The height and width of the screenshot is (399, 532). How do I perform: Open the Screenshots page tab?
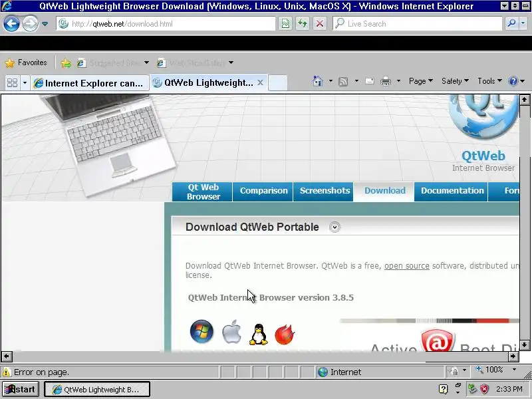click(x=324, y=192)
